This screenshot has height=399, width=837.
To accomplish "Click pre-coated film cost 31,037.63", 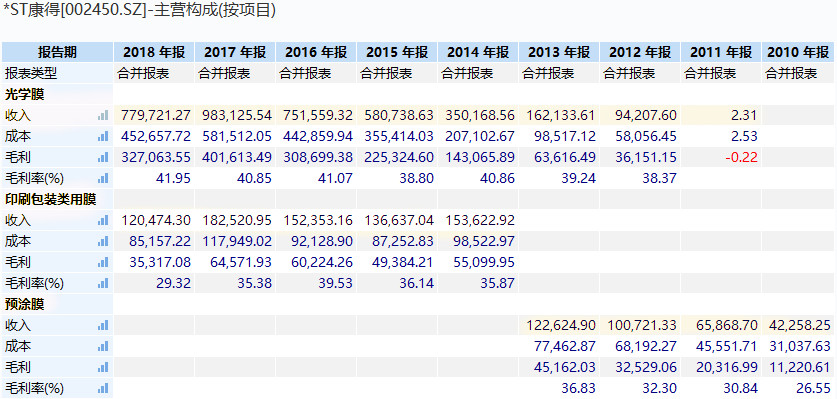I will point(800,346).
